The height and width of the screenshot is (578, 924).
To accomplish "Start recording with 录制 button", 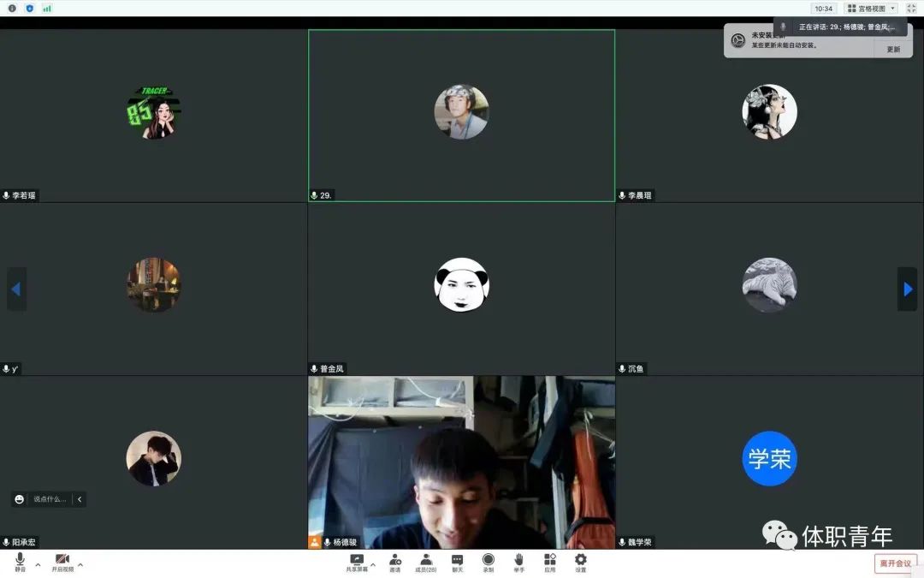I will pos(488,562).
